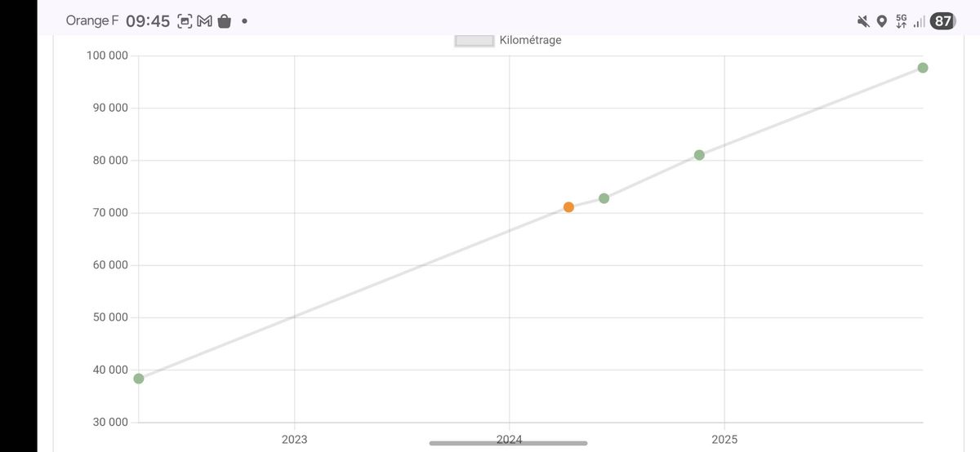Tap the notification overflow dot
The width and height of the screenshot is (980, 452).
pos(245,21)
